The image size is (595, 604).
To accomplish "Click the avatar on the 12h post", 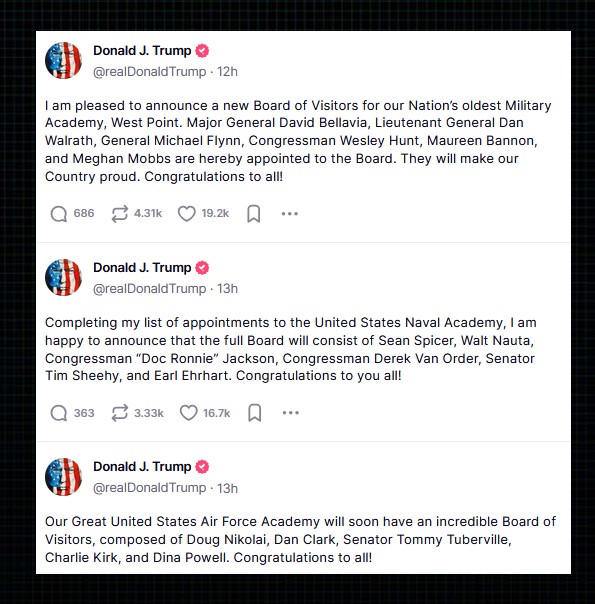I will (x=63, y=60).
